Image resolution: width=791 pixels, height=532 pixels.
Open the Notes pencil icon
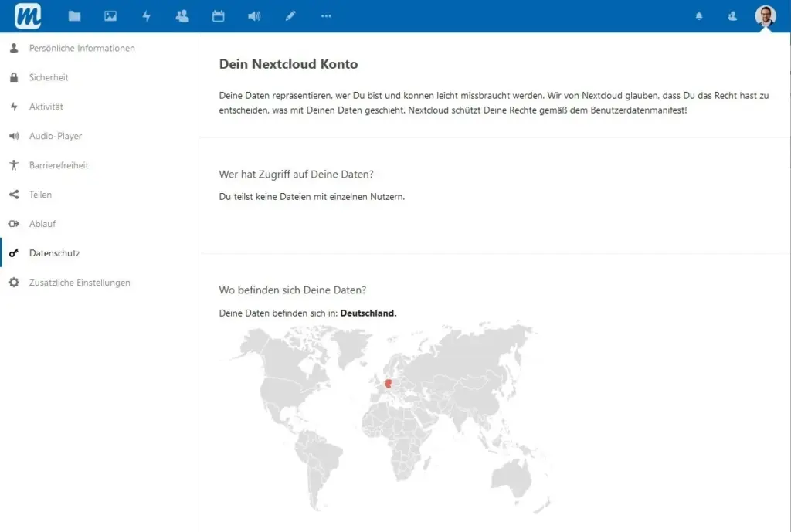(290, 16)
